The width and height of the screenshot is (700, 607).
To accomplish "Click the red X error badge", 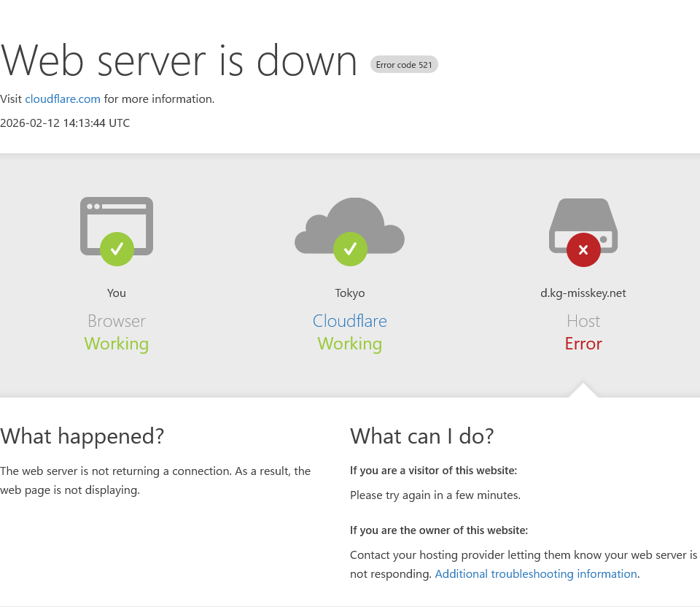I will [583, 250].
